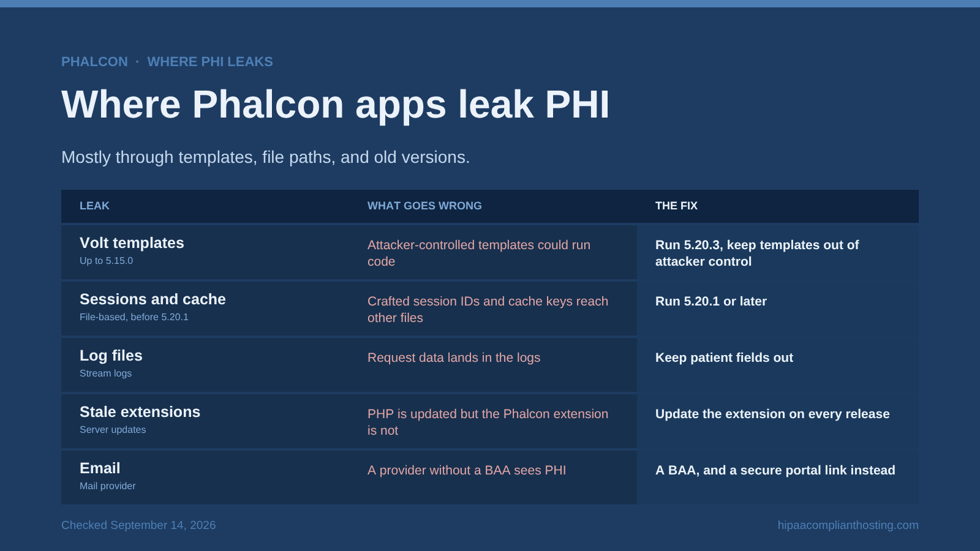This screenshot has width=980, height=551.
Task: Click the 'WHERE PHI LEAKS' breadcrumb text
Action: pos(210,62)
